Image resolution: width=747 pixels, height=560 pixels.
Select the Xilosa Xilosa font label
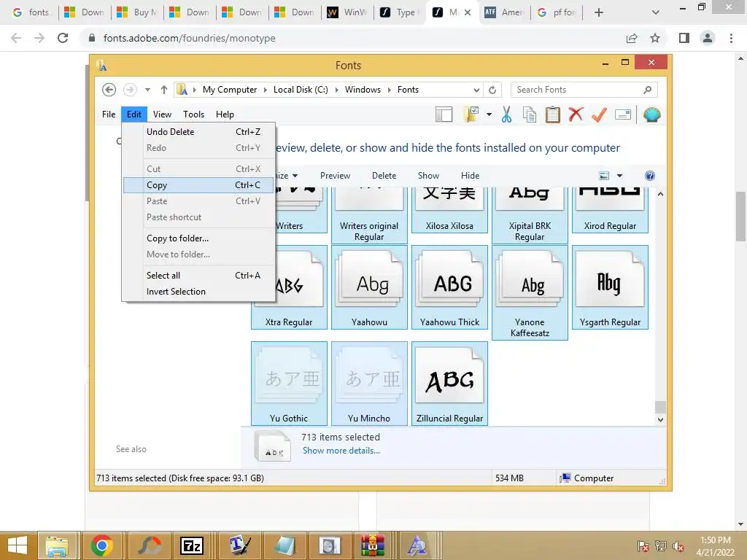point(449,226)
